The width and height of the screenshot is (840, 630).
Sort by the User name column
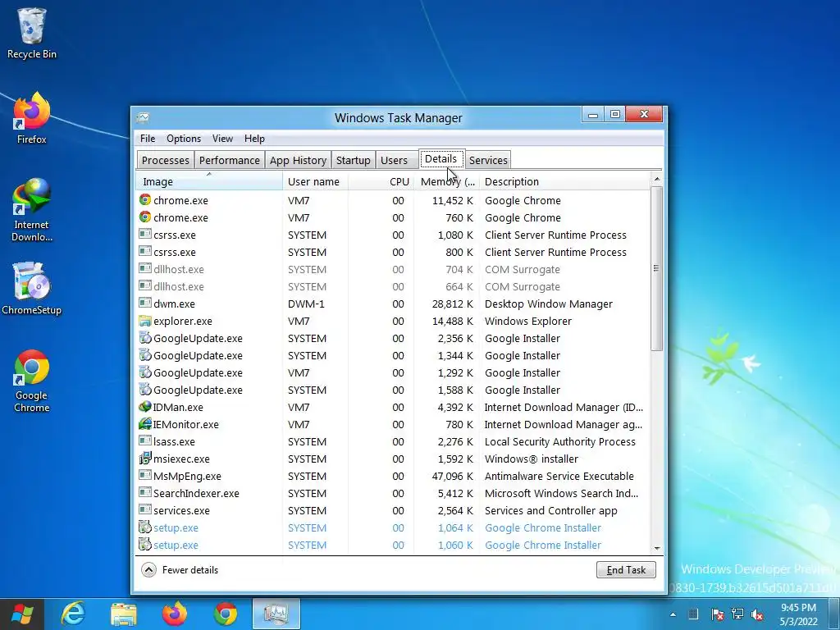(315, 181)
